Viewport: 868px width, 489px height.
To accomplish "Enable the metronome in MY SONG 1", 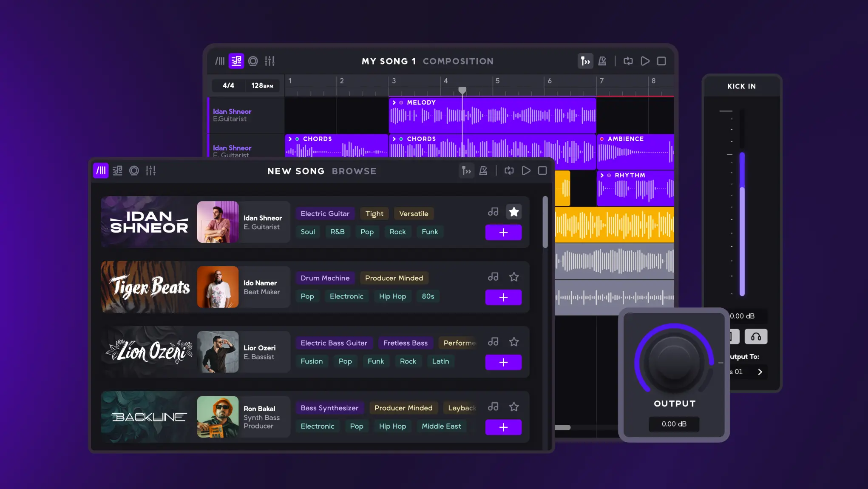I will click(602, 61).
